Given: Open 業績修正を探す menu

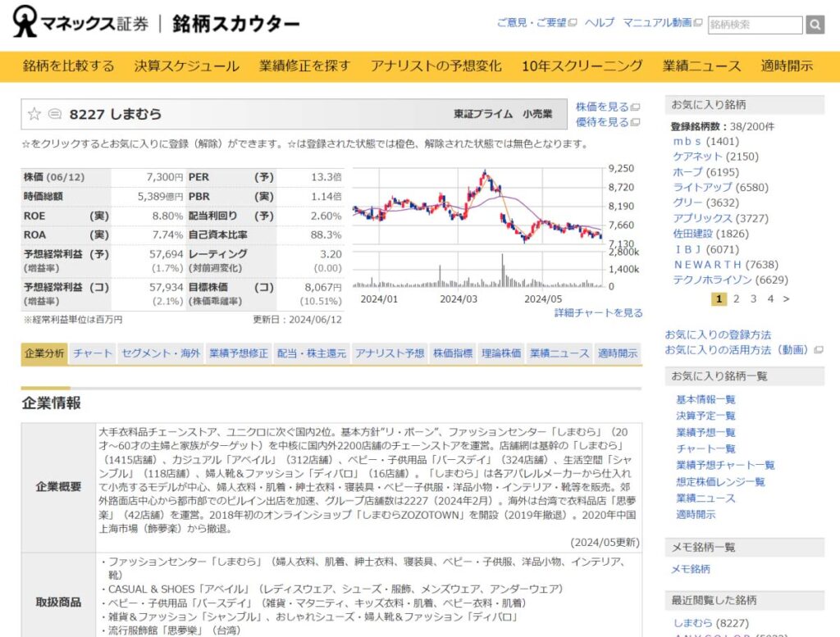Looking at the screenshot, I should coord(304,66).
